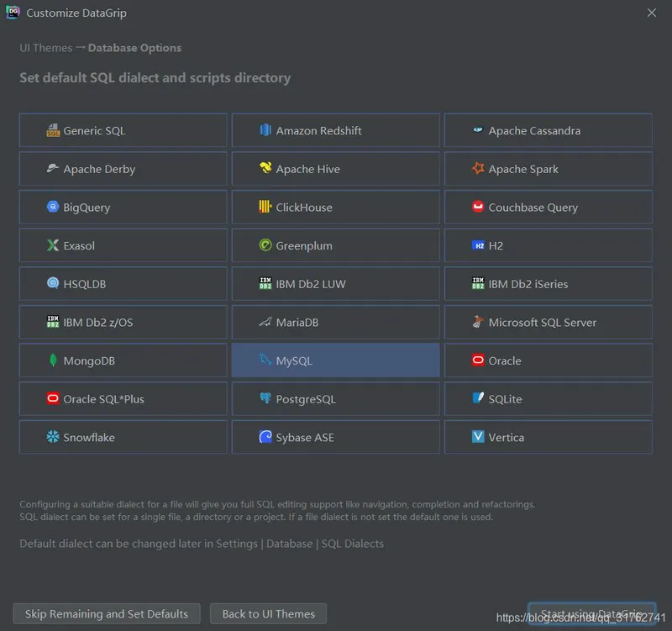
Task: Click the Oracle red icon
Action: click(x=478, y=360)
